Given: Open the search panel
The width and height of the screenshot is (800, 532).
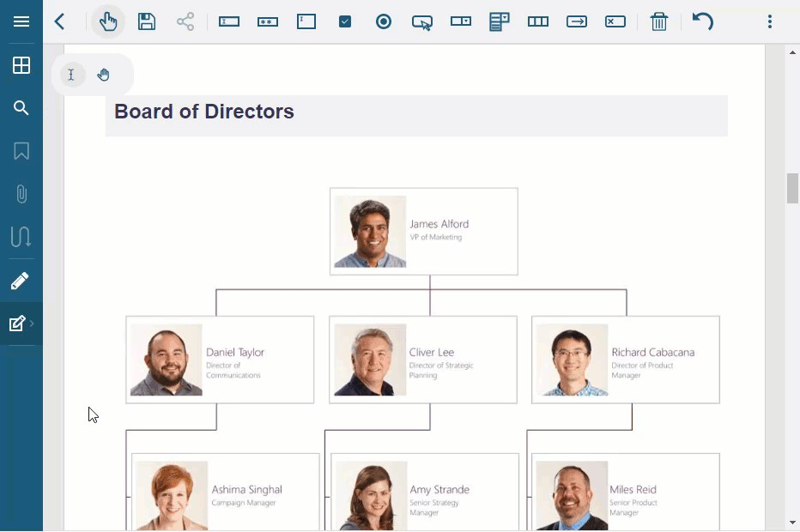Looking at the screenshot, I should pos(21,108).
